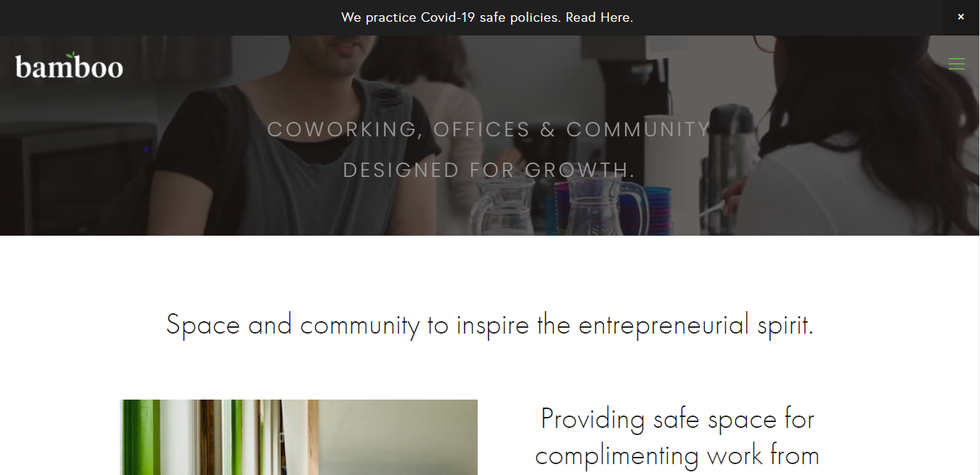Click the "complimenting work from" text line
This screenshot has width=980, height=475.
click(677, 455)
